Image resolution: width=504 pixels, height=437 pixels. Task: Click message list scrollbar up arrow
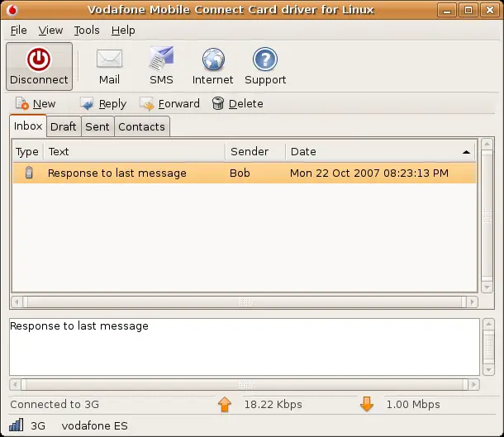[x=487, y=145]
